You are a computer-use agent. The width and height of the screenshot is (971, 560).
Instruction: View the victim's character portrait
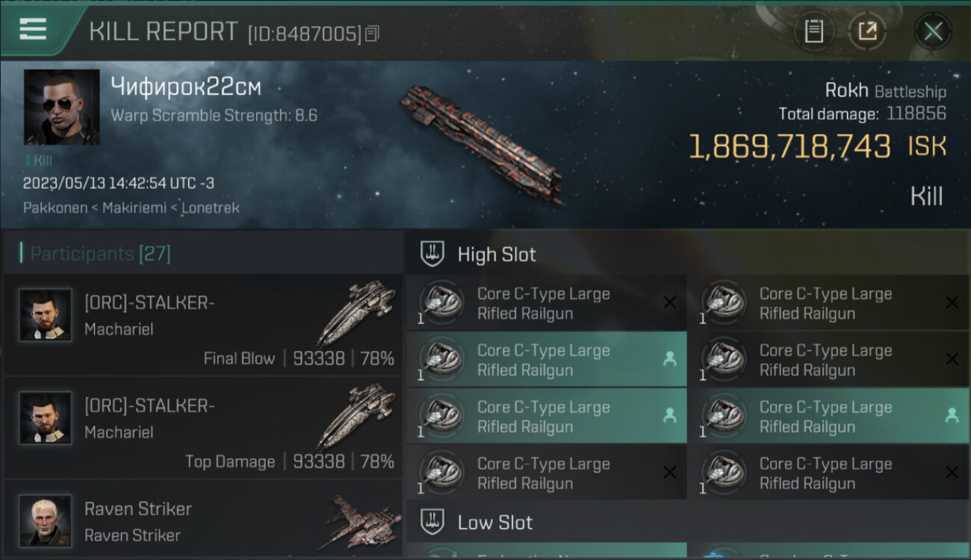tap(61, 107)
